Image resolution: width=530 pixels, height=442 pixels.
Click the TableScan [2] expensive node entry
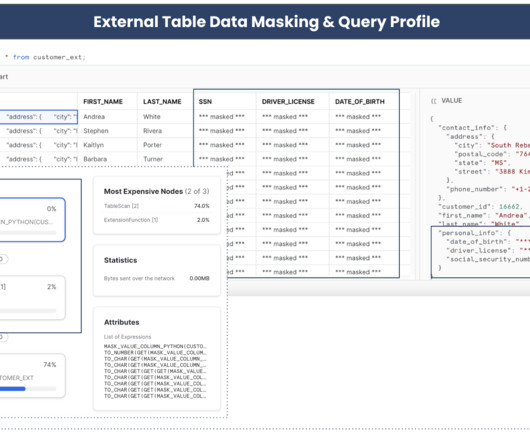tap(156, 206)
